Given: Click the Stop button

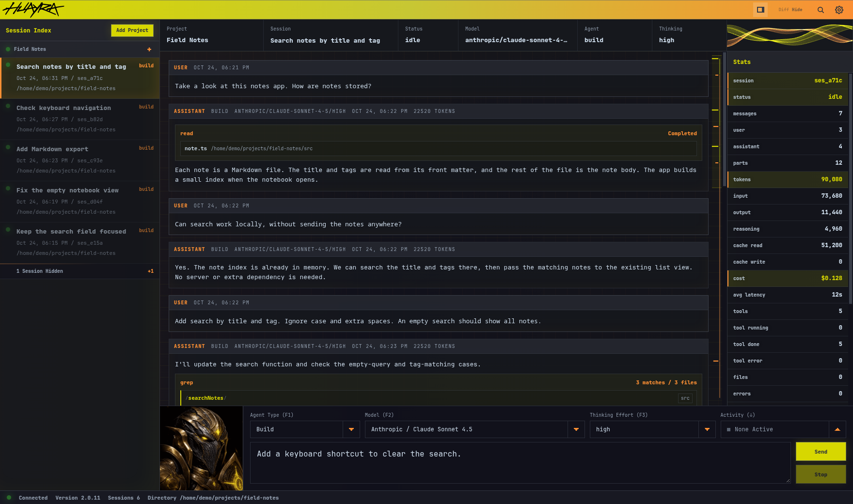Looking at the screenshot, I should [x=821, y=474].
